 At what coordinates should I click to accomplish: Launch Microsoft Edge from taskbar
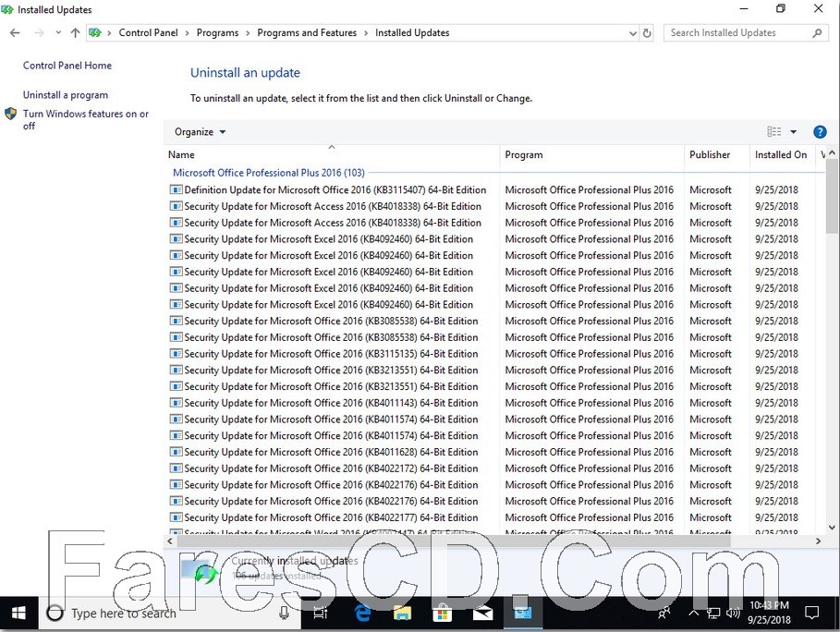coord(362,614)
